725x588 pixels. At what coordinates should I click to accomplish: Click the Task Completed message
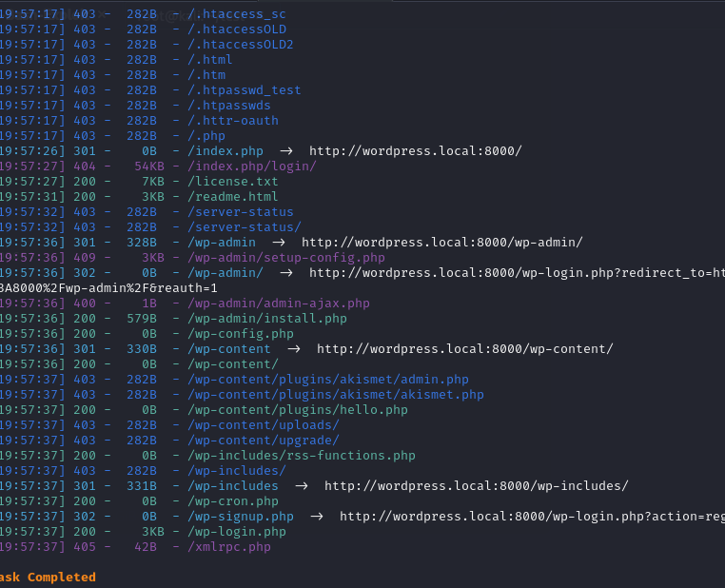tap(48, 578)
